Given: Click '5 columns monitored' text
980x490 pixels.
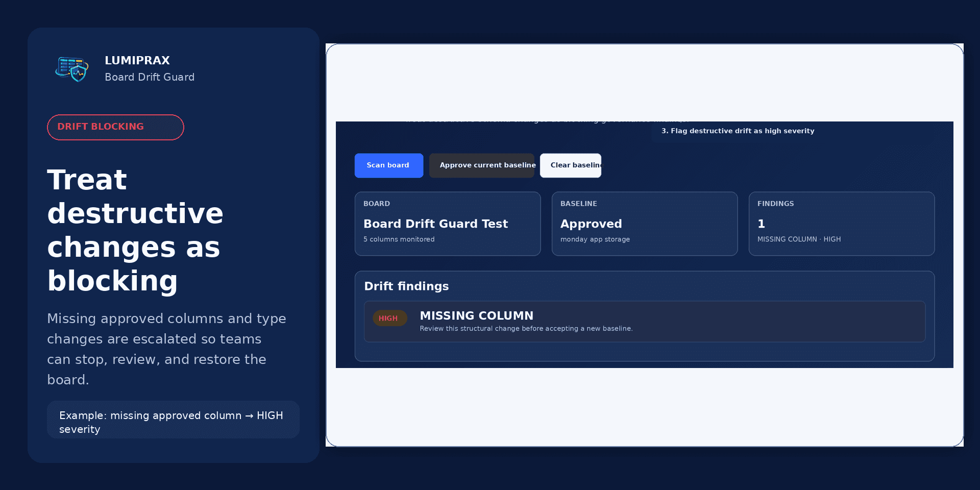Looking at the screenshot, I should 399,239.
